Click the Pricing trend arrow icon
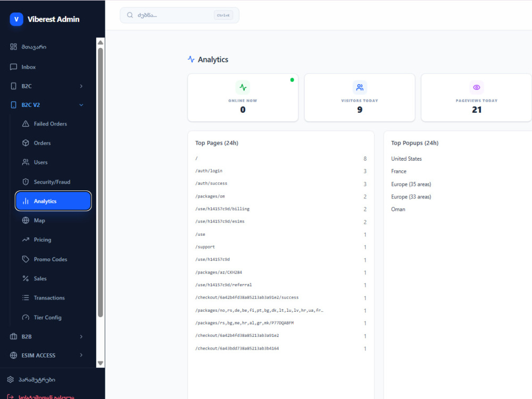532x399 pixels. 26,239
